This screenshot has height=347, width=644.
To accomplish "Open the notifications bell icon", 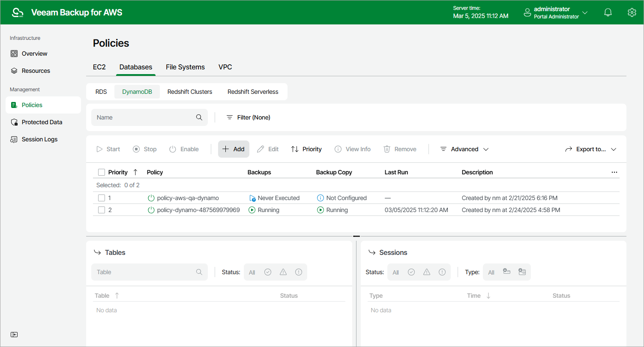I will (608, 12).
